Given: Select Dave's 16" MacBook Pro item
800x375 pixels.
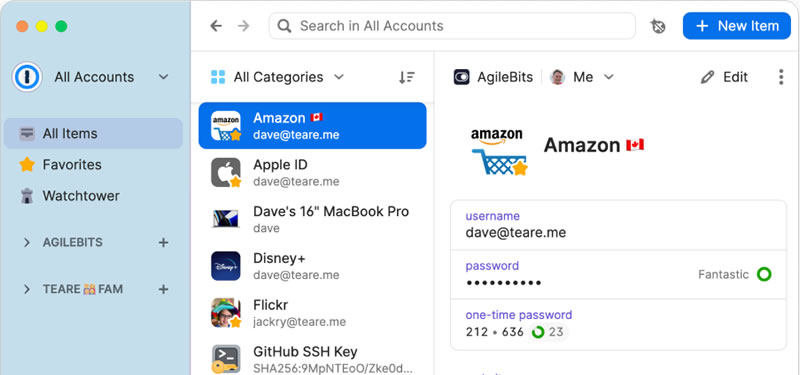Looking at the screenshot, I should (x=312, y=219).
